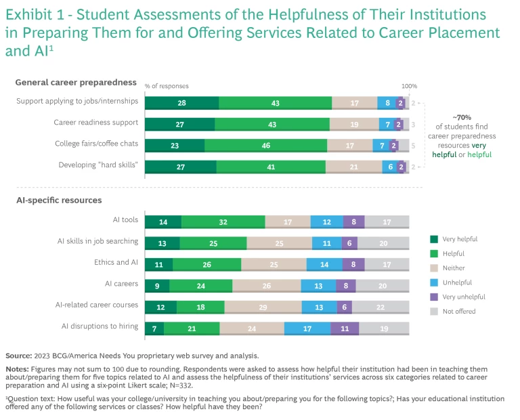Select the 'Neither' beige legend swatch
Viewport: 520px width, 420px height.
coord(435,268)
